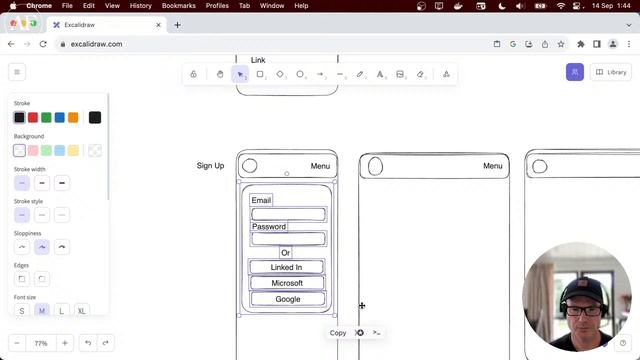The image size is (640, 360).
Task: Set edges to sharp
Action: (x=22, y=279)
